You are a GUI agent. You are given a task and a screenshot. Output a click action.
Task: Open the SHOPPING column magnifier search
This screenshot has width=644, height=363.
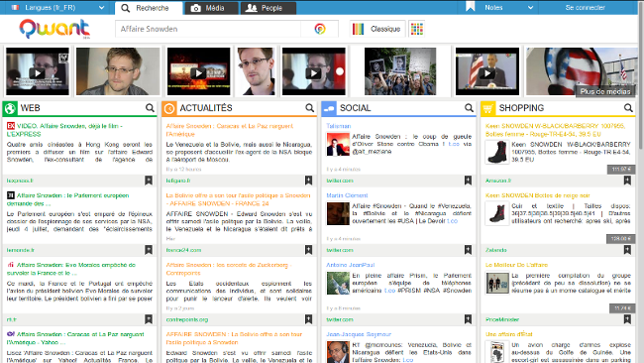628,108
